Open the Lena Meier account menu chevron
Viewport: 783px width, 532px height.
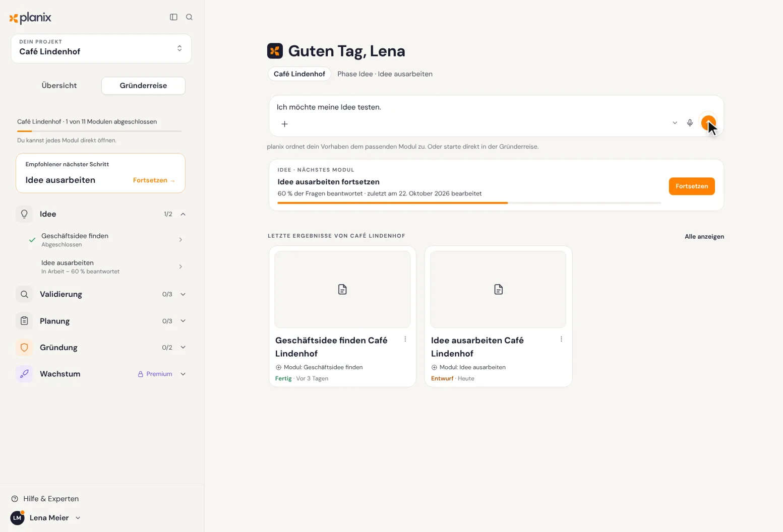click(78, 518)
